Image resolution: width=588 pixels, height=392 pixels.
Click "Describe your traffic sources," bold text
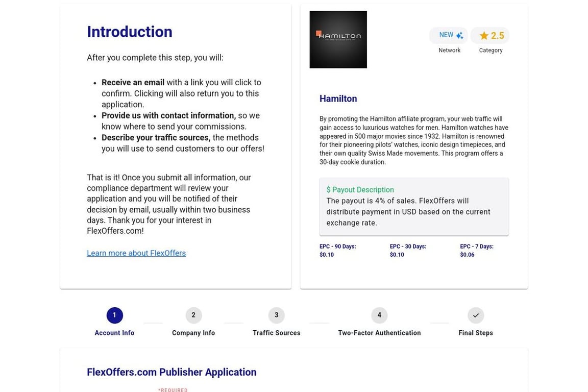pos(156,138)
